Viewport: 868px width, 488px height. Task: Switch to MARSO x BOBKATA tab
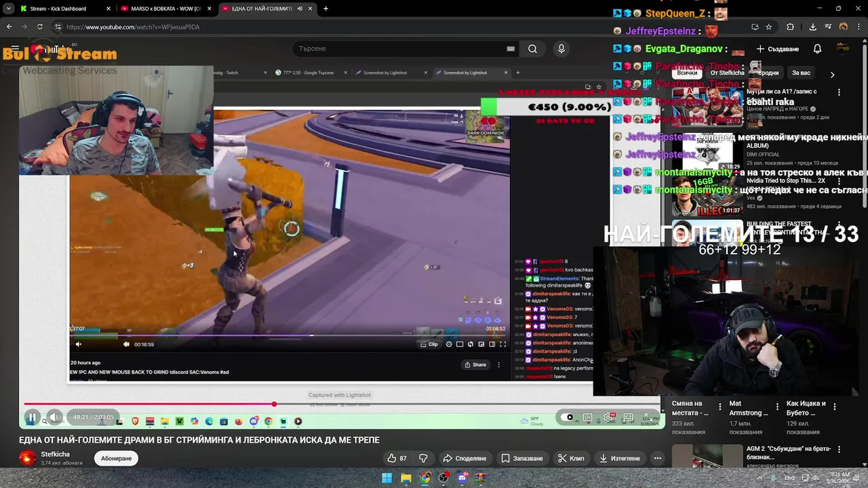click(x=165, y=9)
